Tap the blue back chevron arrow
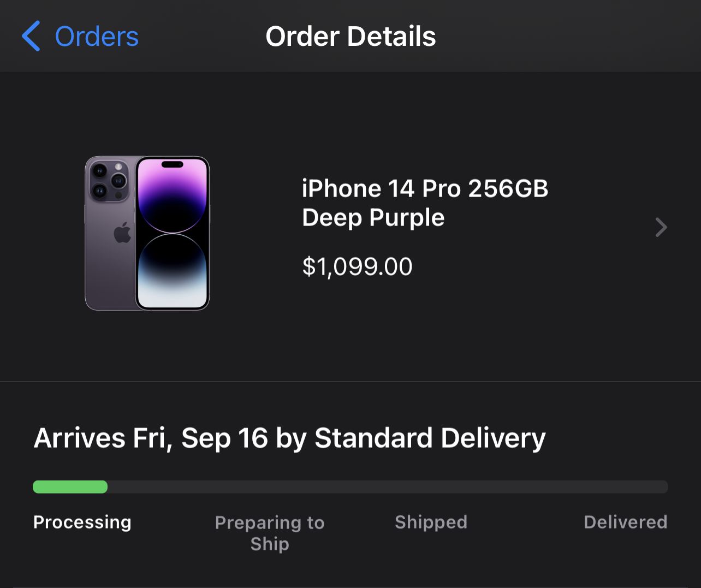The height and width of the screenshot is (588, 701). (31, 37)
